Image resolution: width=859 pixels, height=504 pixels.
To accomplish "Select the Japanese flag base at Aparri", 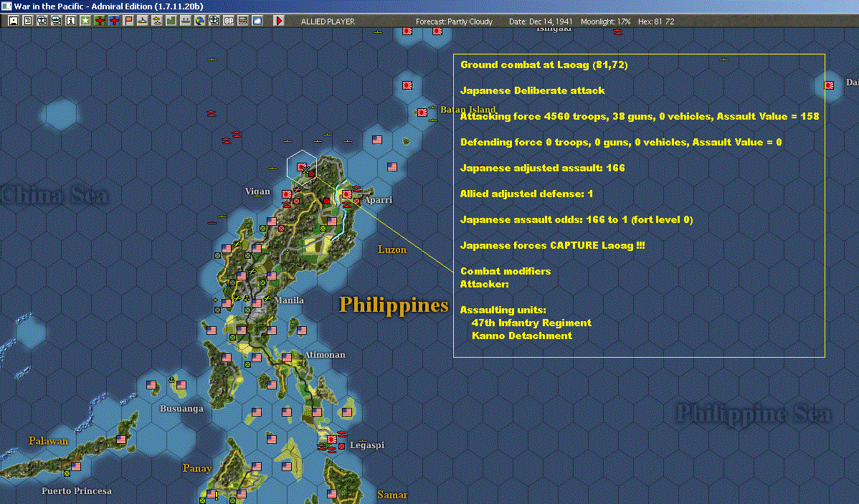I will 347,194.
